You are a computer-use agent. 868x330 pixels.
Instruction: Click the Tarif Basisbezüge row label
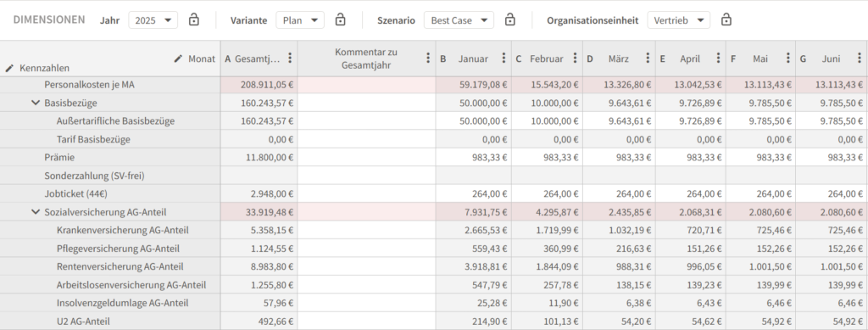93,139
